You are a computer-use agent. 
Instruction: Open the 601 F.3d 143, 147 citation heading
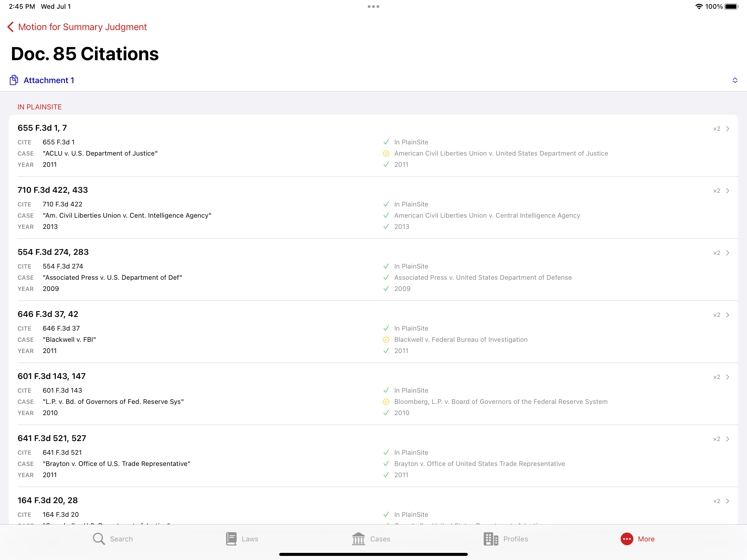tap(52, 376)
